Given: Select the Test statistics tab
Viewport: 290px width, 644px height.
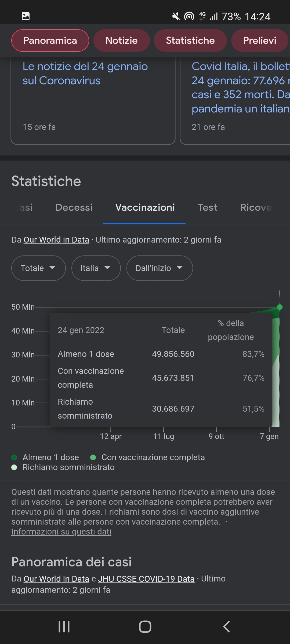Looking at the screenshot, I should [207, 207].
